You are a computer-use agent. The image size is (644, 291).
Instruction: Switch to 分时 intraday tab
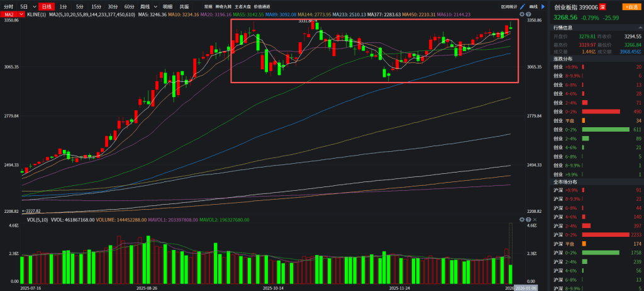point(8,6)
